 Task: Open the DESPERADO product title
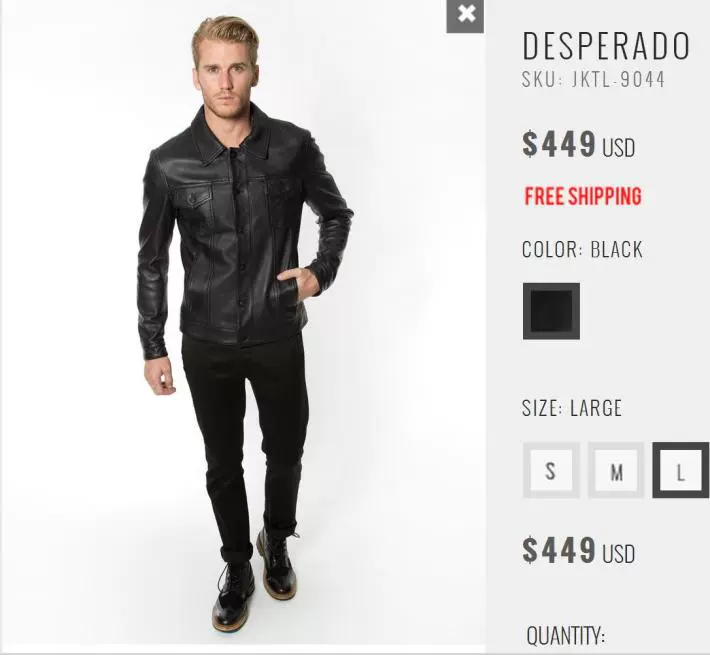pyautogui.click(x=606, y=46)
